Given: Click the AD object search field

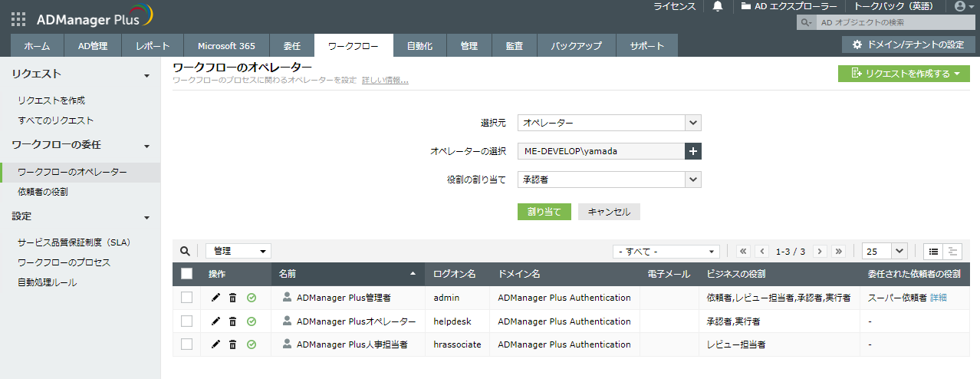Looking at the screenshot, I should 890,23.
